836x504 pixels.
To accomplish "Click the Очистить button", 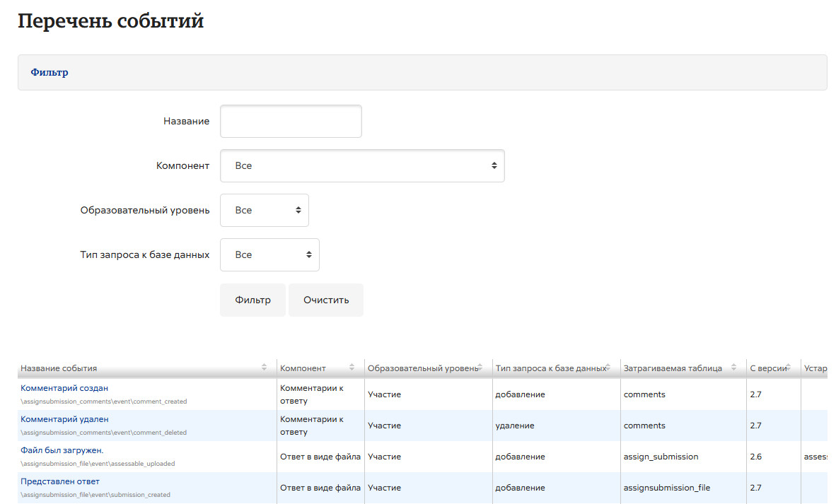I will click(x=326, y=300).
